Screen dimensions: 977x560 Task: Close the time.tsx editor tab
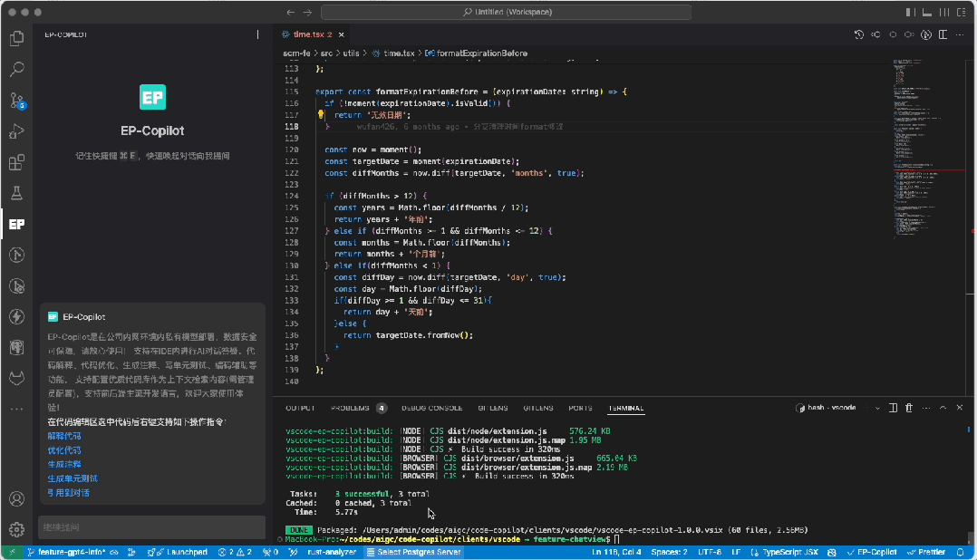[342, 34]
